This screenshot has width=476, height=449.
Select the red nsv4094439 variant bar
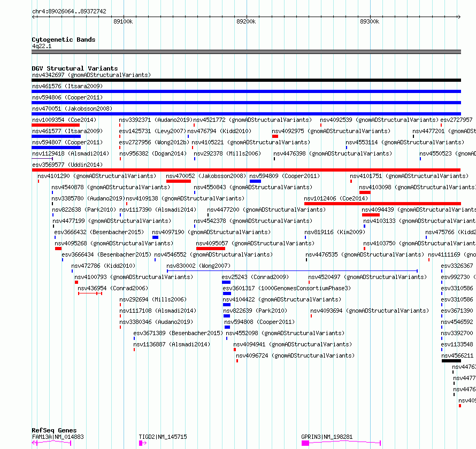tap(371, 215)
